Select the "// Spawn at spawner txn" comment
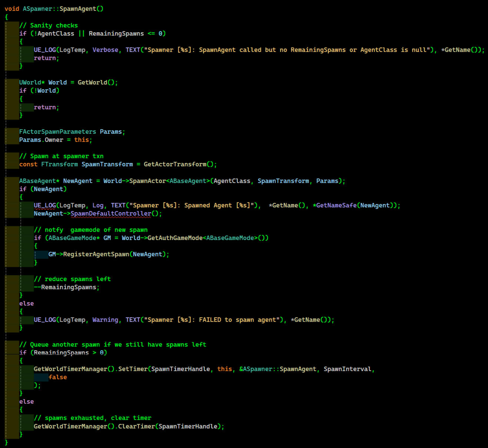Screen dimensions: 488x448 tap(62, 156)
